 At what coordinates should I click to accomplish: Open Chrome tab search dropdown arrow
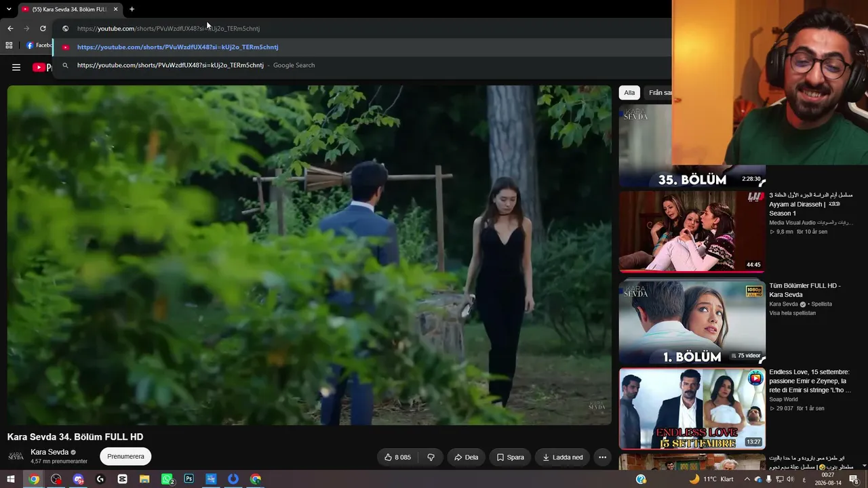coord(9,9)
